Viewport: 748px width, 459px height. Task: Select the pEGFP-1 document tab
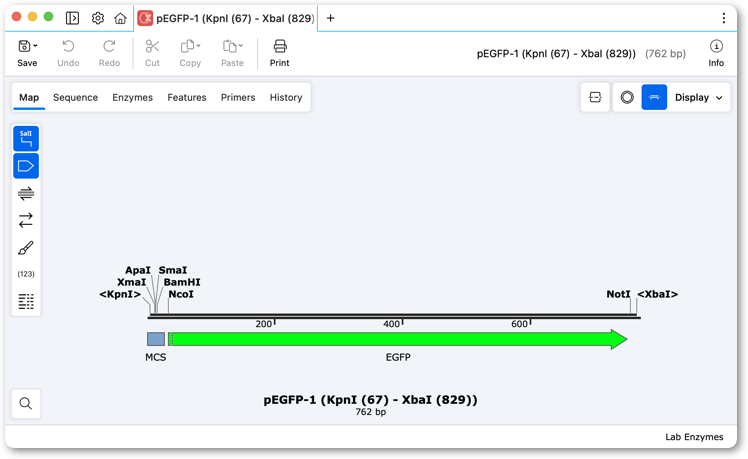[x=226, y=18]
